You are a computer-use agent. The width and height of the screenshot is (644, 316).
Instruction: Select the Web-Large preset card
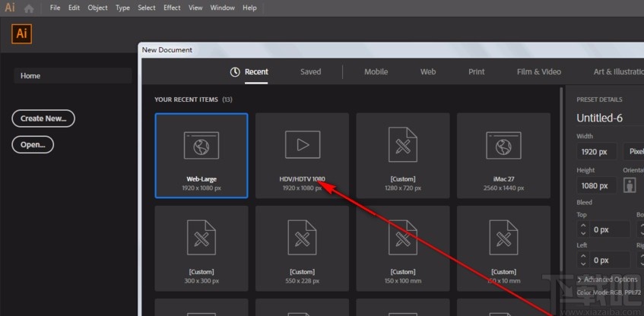click(x=201, y=156)
